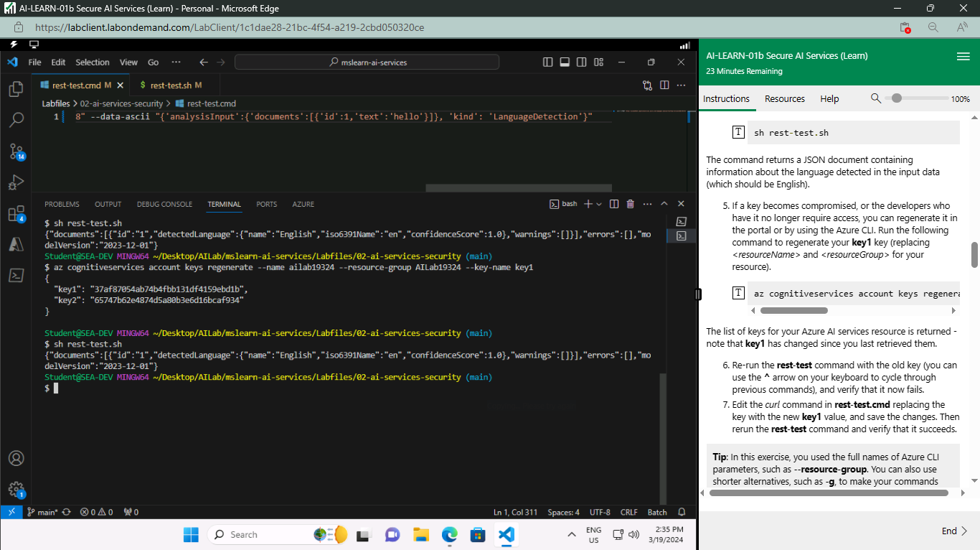Open the notifications bell in status bar

(682, 512)
